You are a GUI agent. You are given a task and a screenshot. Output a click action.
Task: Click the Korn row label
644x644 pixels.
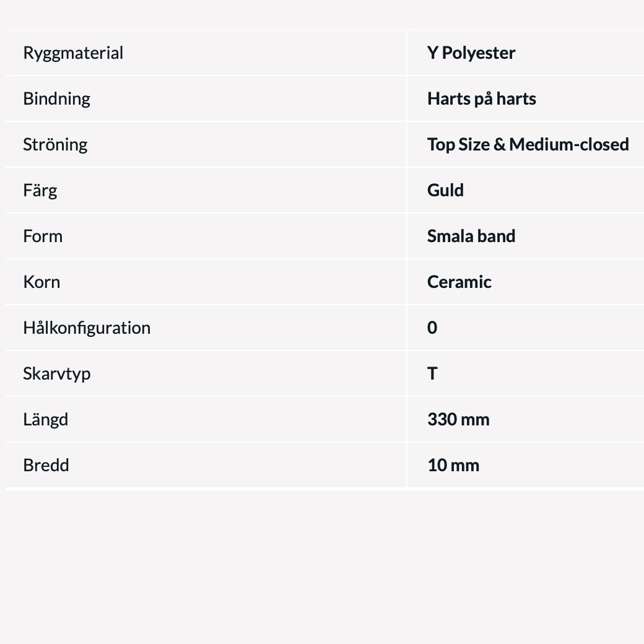click(41, 282)
